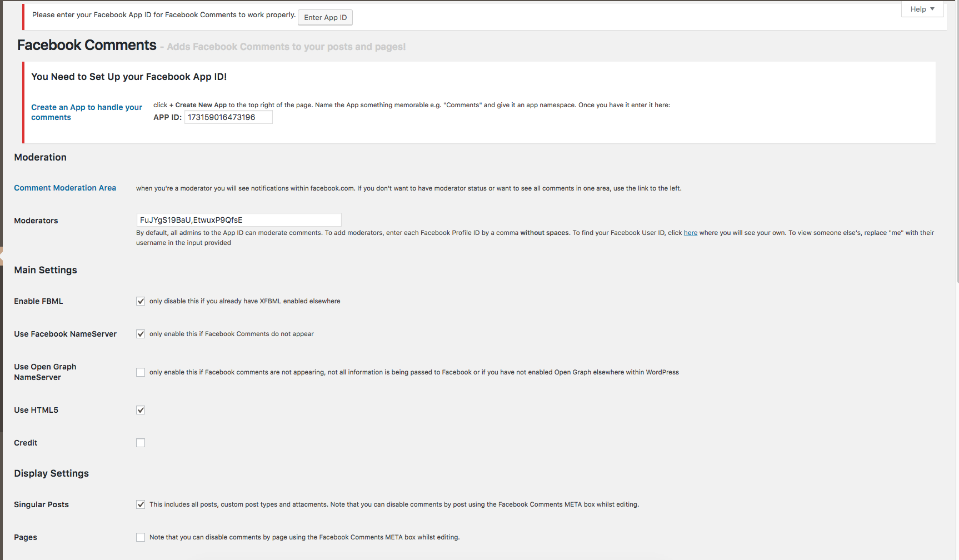Expand the Help dropdown tab

[922, 9]
